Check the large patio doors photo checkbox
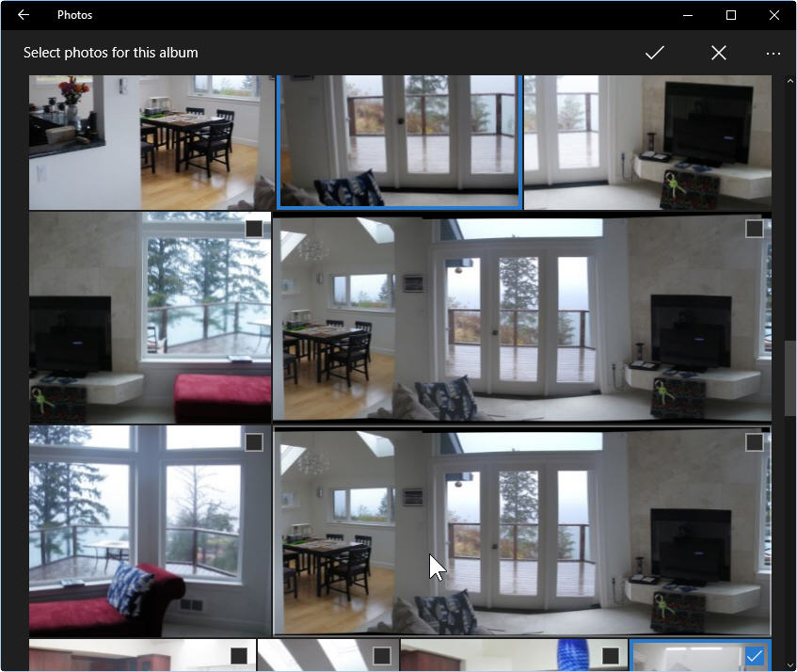Viewport: 797px width, 672px height. pyautogui.click(x=753, y=440)
